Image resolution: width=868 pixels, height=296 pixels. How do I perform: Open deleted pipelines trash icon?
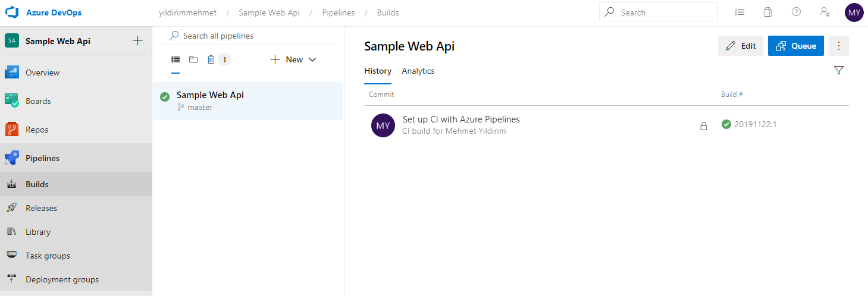click(211, 59)
